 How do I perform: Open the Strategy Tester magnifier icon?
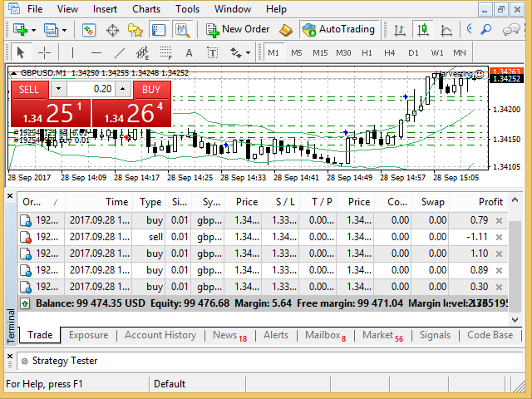click(182, 30)
